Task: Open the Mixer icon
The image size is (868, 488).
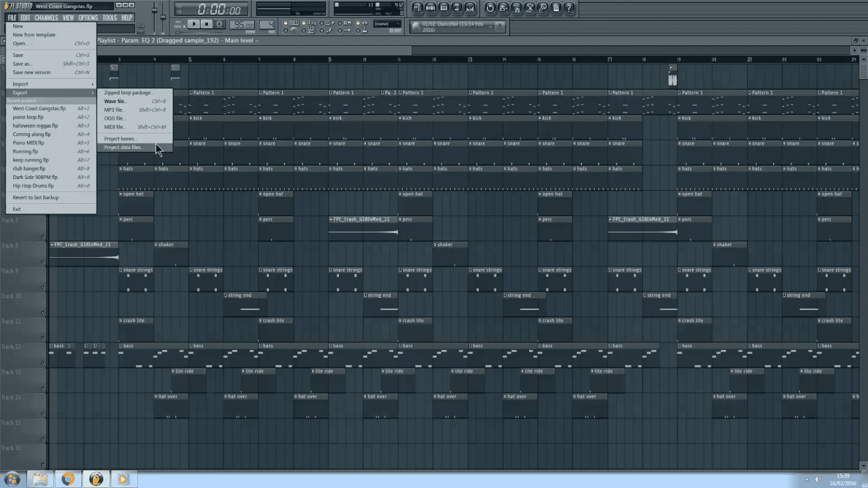Action: tap(470, 8)
